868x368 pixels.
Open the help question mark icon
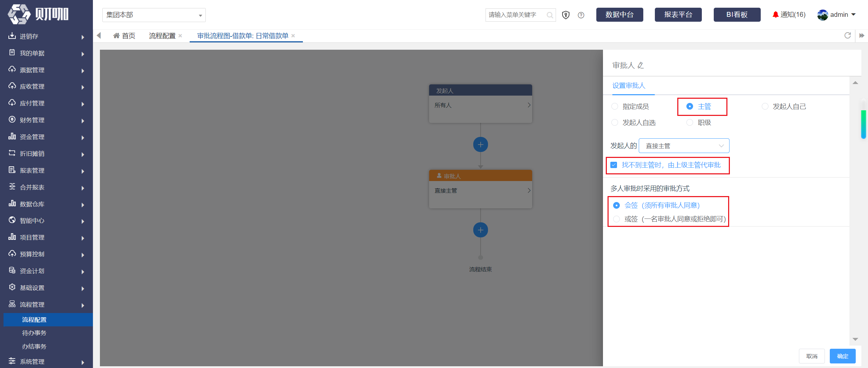point(581,15)
